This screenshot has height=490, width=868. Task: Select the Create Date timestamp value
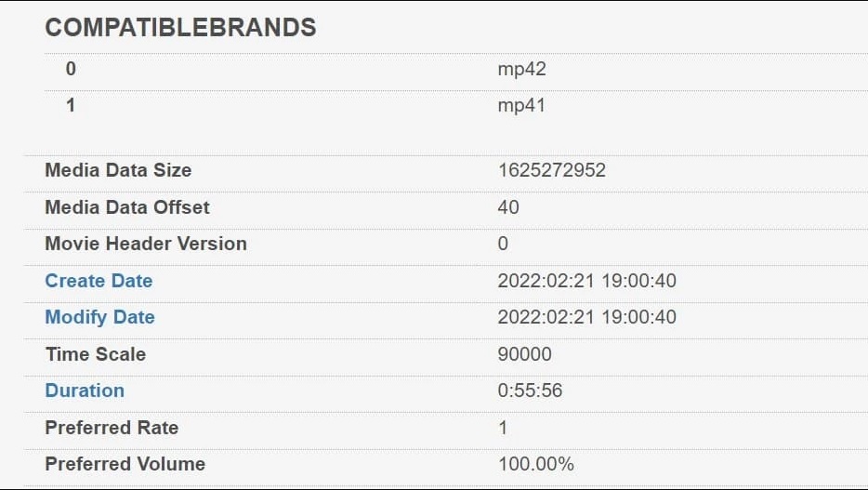click(x=586, y=281)
